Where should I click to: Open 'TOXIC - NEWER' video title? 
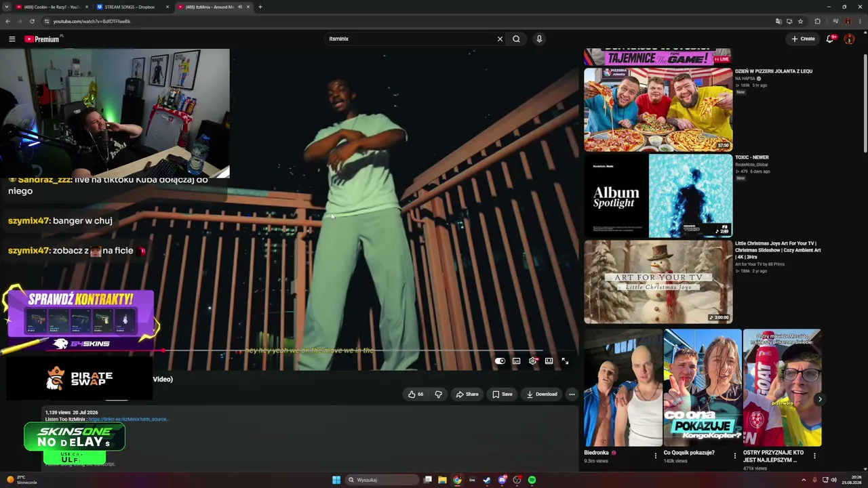click(x=752, y=157)
